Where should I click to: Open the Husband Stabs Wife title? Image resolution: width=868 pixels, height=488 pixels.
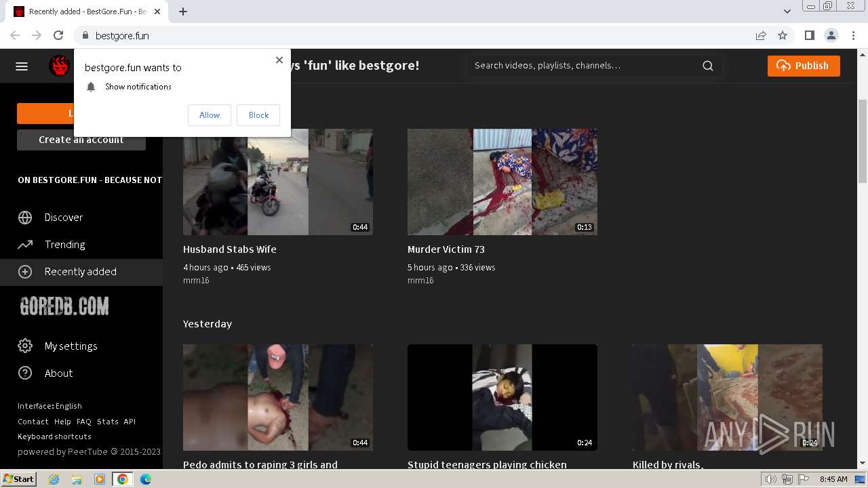point(230,249)
